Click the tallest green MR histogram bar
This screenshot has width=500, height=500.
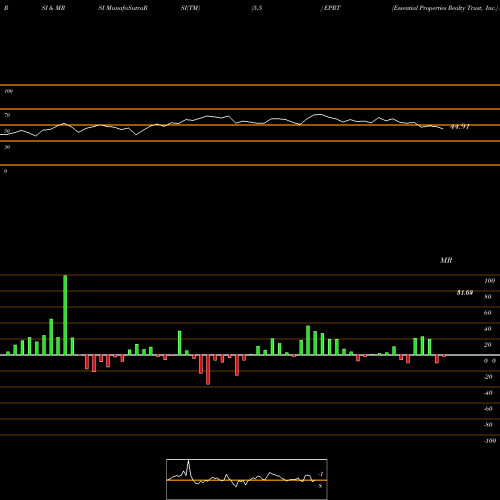point(65,315)
